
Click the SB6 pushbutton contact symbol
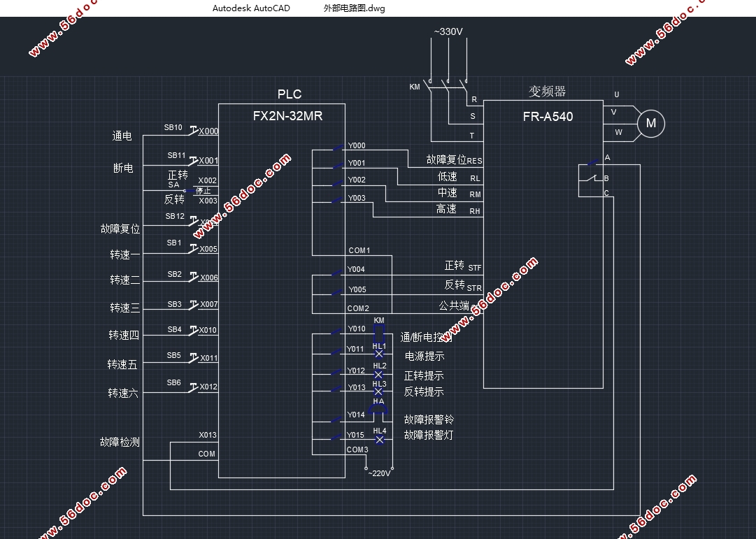pyautogui.click(x=193, y=387)
